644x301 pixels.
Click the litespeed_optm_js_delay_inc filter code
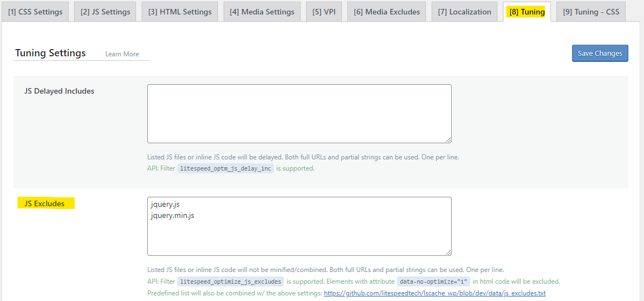[225, 168]
